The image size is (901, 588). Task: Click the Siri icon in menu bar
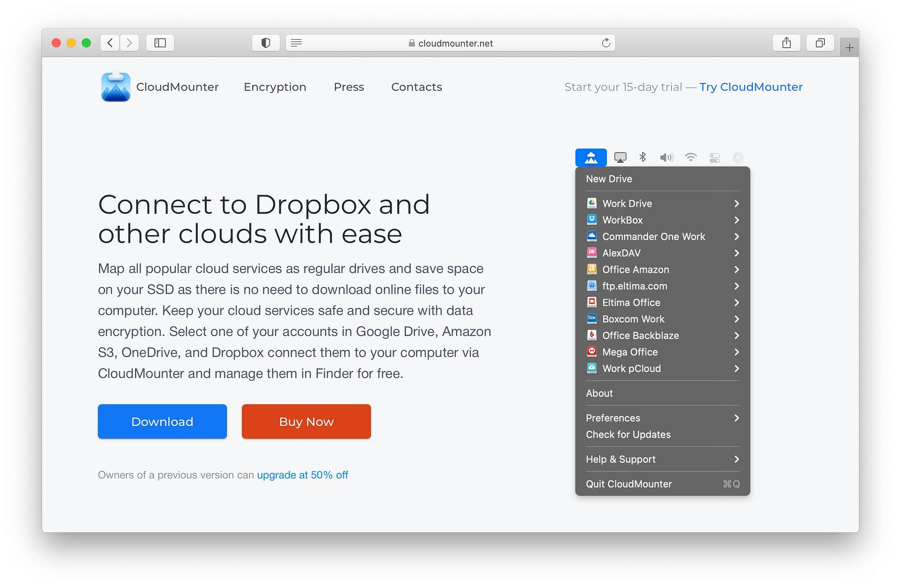point(738,157)
